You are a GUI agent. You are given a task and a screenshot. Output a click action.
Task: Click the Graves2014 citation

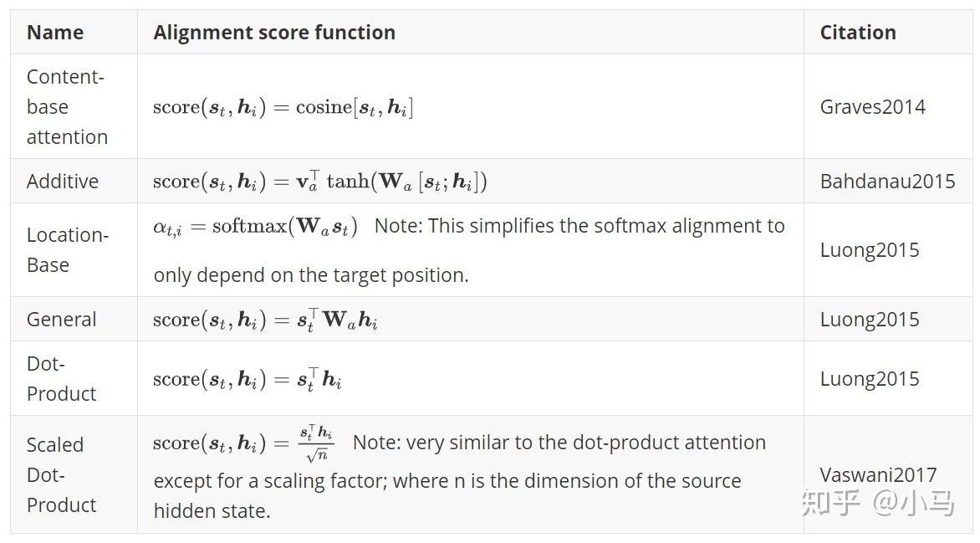[x=872, y=107]
